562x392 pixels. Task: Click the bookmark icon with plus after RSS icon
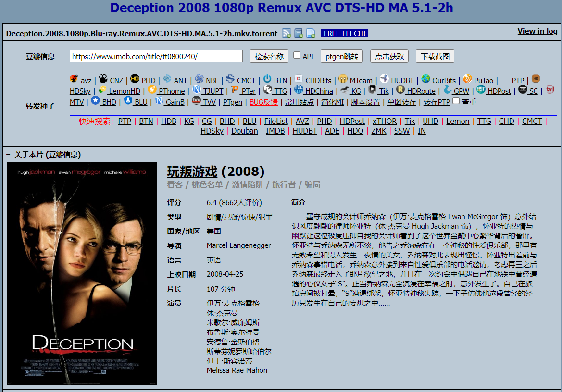pyautogui.click(x=299, y=33)
